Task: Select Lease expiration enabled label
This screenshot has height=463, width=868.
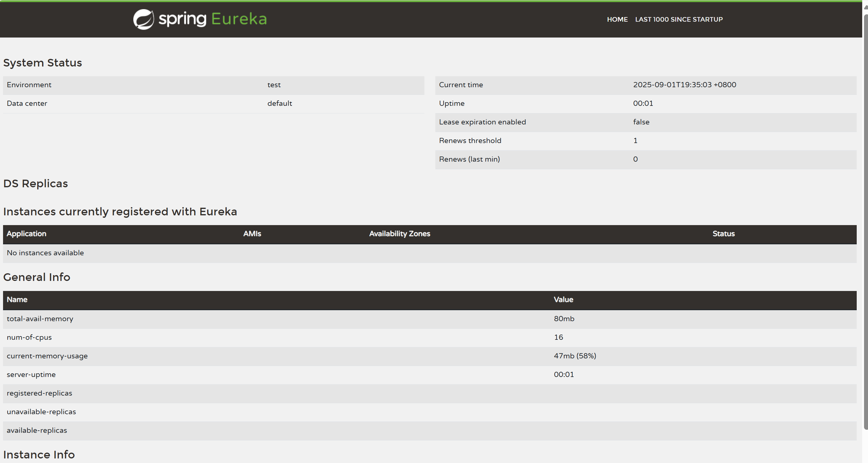Action: point(482,122)
